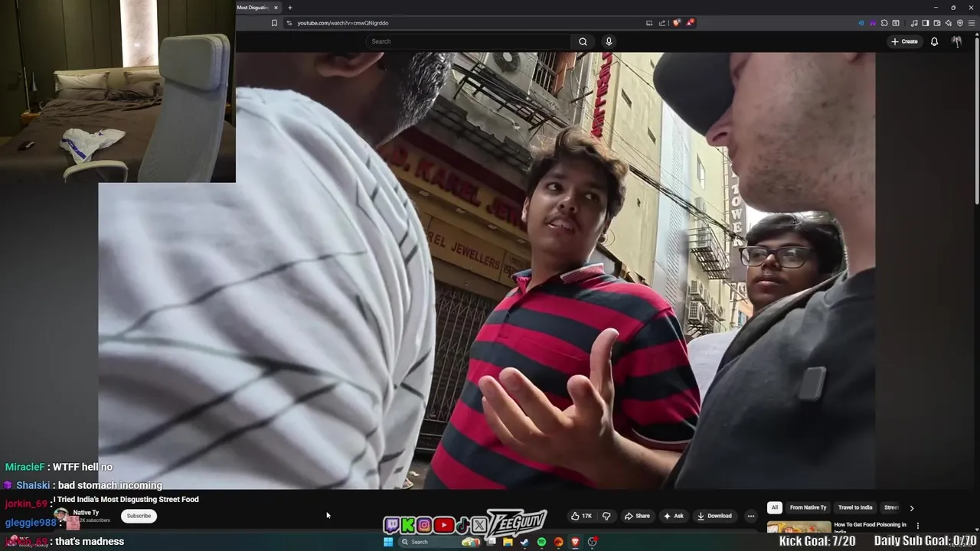Click the YouTube search magnifier button
980x551 pixels.
pos(583,41)
